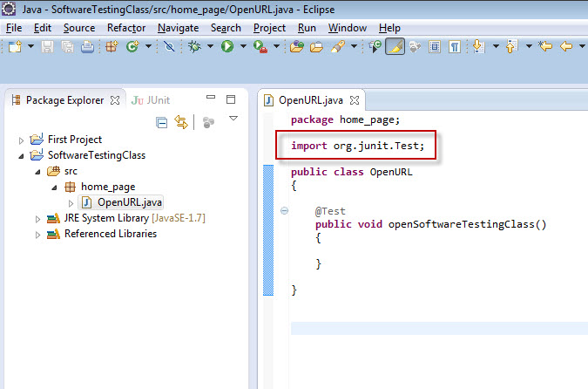The height and width of the screenshot is (389, 588).
Task: Click the green Run button
Action: (227, 46)
